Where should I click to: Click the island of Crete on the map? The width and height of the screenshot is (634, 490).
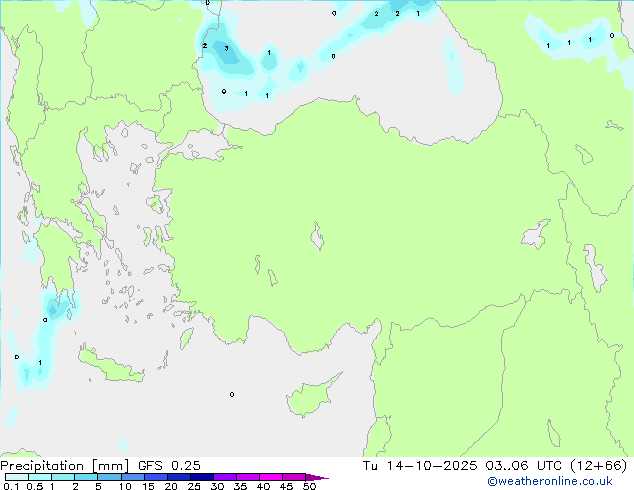[x=109, y=366]
